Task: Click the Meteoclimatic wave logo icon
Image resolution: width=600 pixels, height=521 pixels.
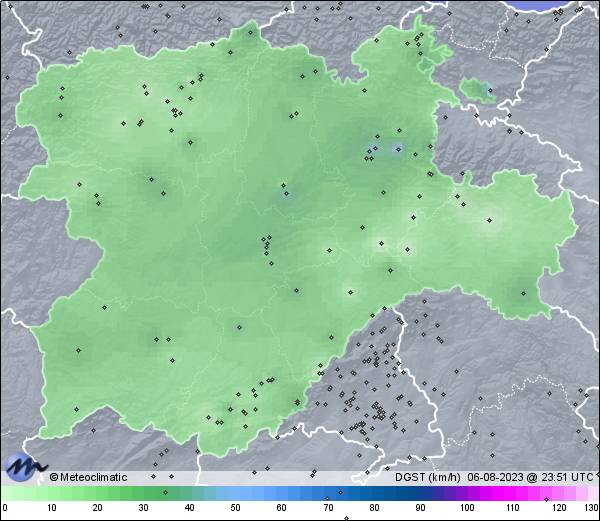Action: click(24, 467)
